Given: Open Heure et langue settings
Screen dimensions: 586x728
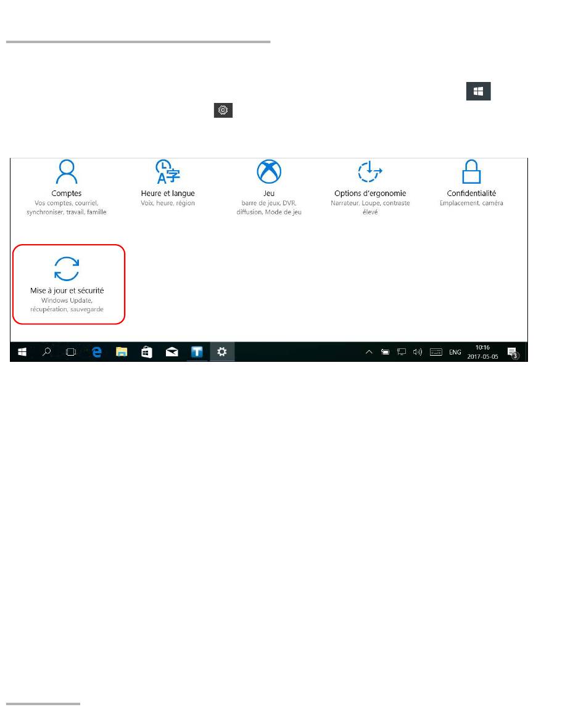Looking at the screenshot, I should coord(168,183).
